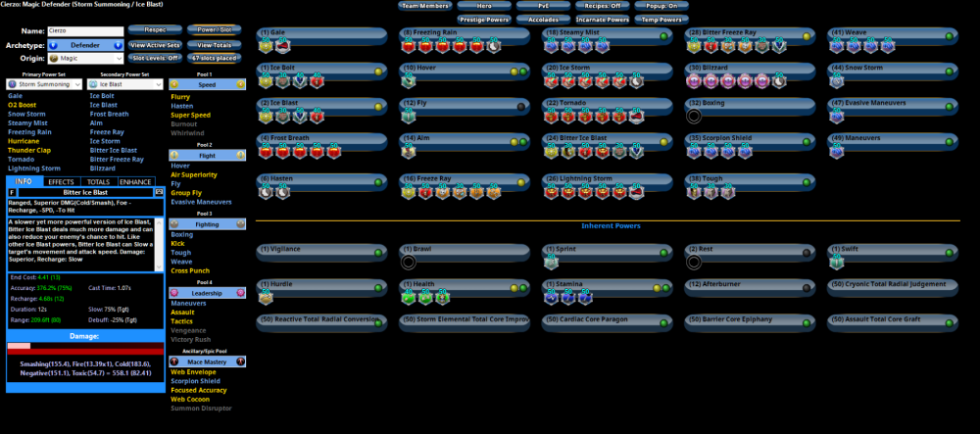Click the first enhancement slot of Health
The height and width of the screenshot is (434, 980).
pos(410,297)
